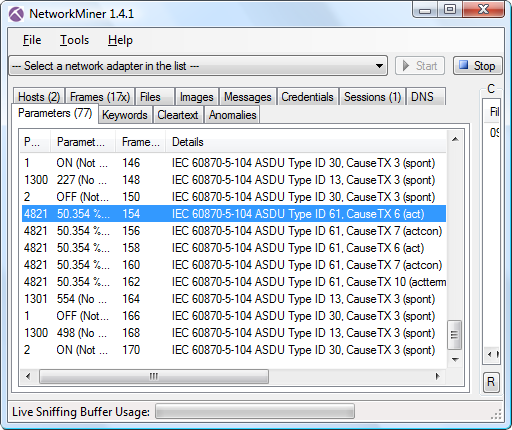Select the highlighted frame 154 row
512x430 pixels.
(x=233, y=214)
